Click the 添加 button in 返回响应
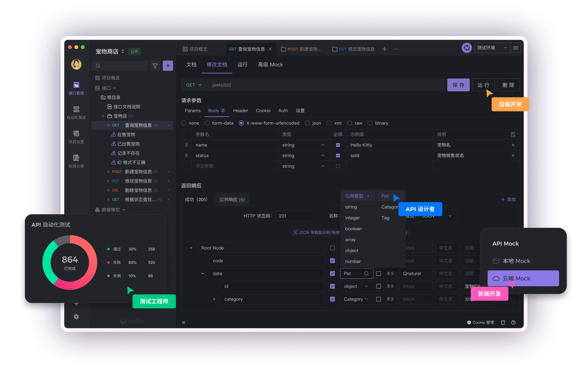This screenshot has height=372, width=588. click(510, 199)
